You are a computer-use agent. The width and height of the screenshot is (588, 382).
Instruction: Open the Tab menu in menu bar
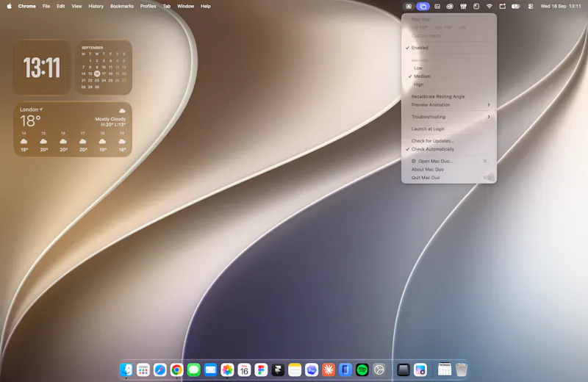(x=167, y=6)
